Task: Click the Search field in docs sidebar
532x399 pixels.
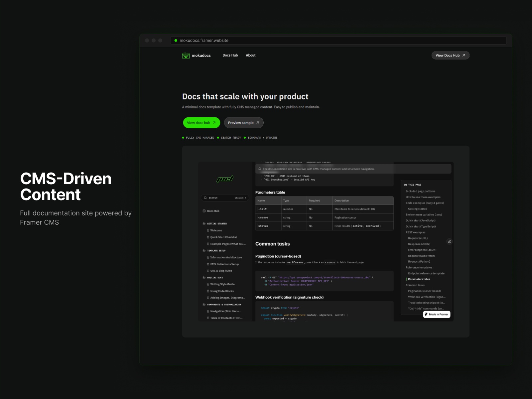Action: pos(225,198)
